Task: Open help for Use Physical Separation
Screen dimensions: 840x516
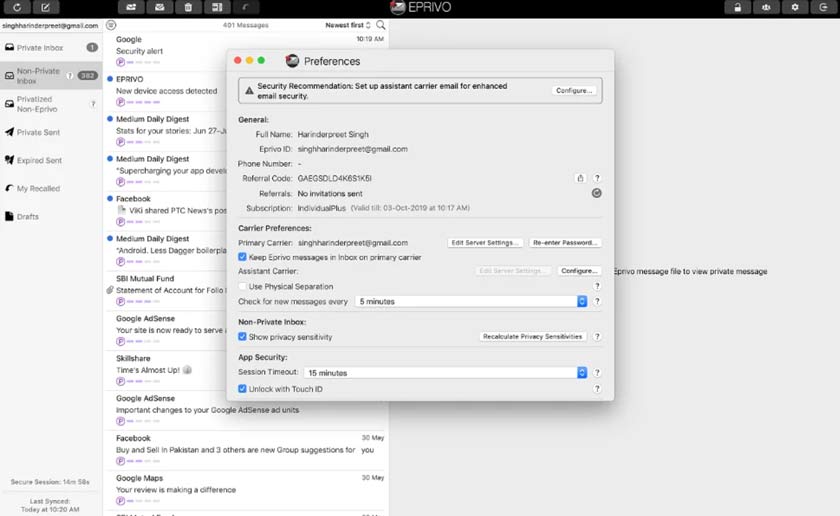Action: click(x=597, y=286)
